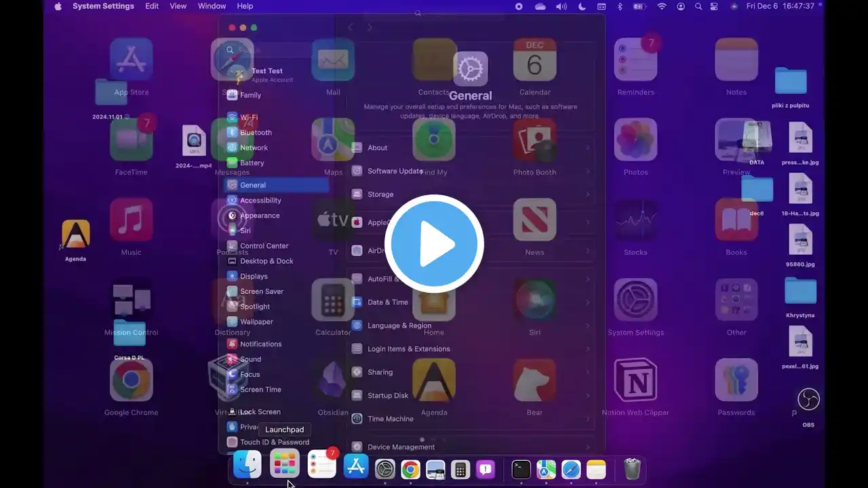The width and height of the screenshot is (868, 488).
Task: Play the video with the center button
Action: [434, 244]
